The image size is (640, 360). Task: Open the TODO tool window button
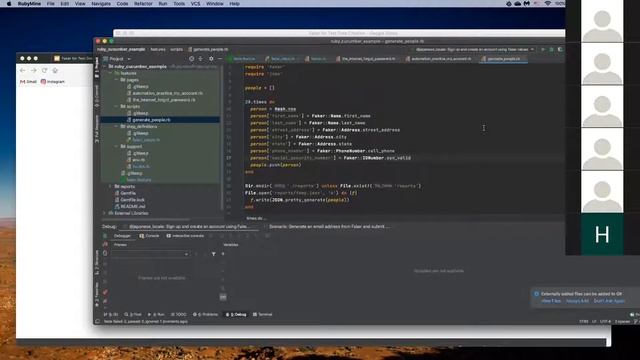(178, 315)
